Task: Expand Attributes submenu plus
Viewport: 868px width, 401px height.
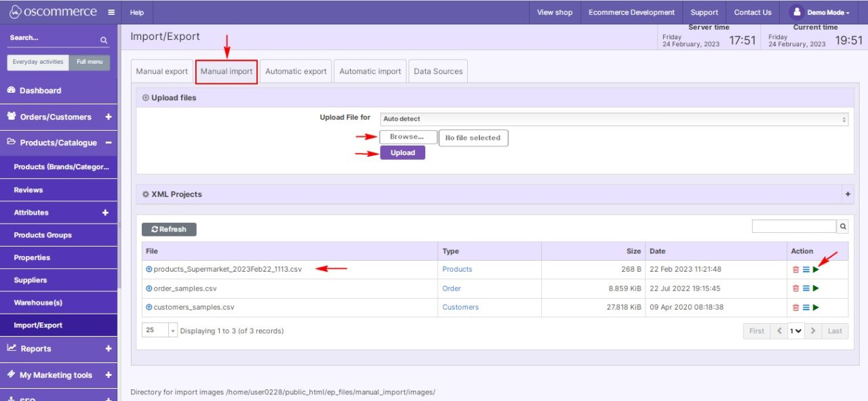Action: pos(105,213)
